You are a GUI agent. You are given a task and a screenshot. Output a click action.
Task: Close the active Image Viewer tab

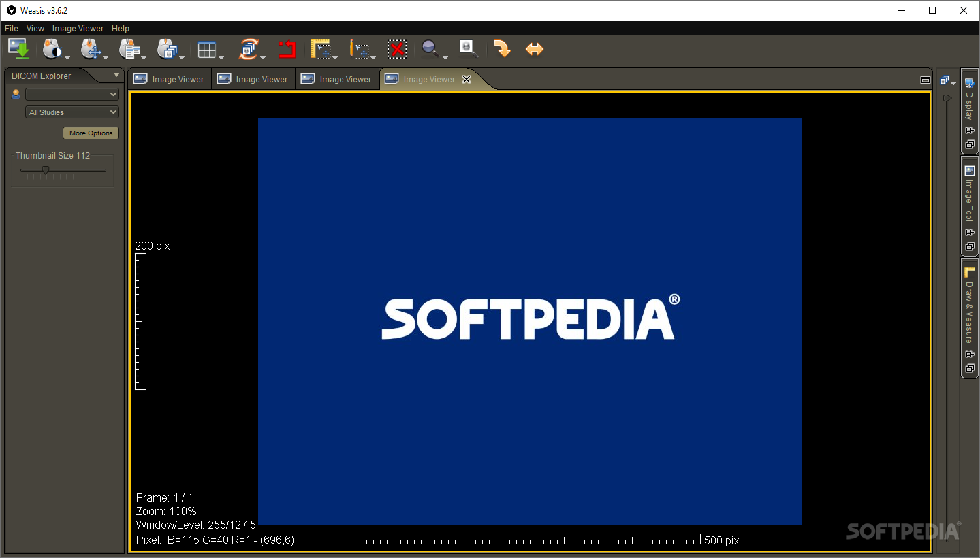[467, 79]
